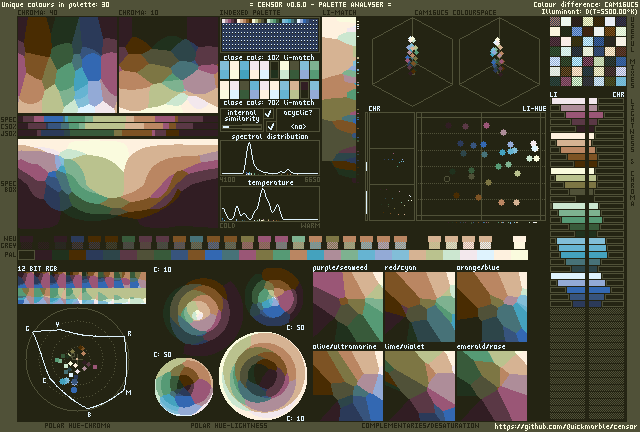
Task: Click the 'POLAR HUE-CHROMA' caption
Action: click(77, 425)
